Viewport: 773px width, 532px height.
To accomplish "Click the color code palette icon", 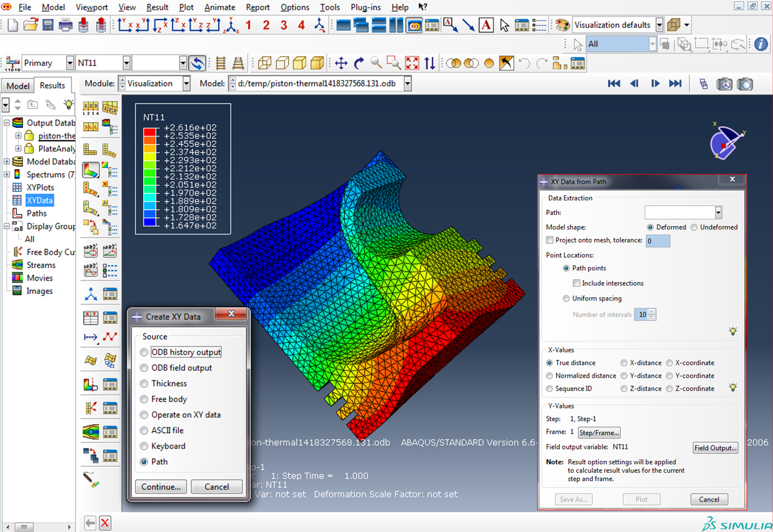I will point(562,25).
